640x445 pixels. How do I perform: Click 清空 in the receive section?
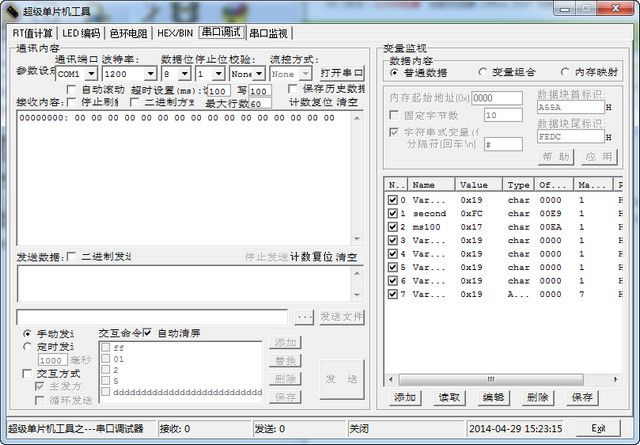point(347,102)
